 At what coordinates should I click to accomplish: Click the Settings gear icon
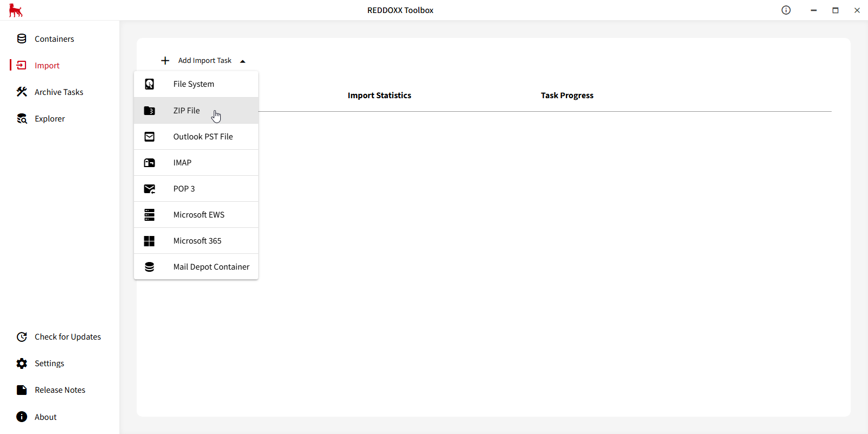[x=22, y=363]
